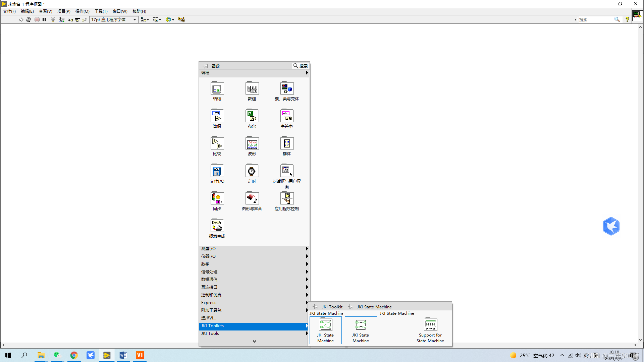
Task: Expand the Express category
Action: pos(254,303)
